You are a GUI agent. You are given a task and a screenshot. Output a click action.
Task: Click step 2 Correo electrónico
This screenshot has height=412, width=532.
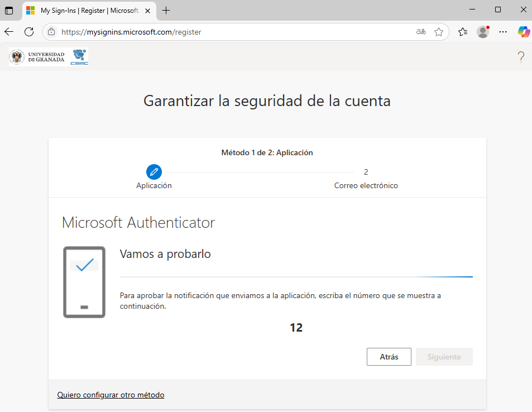coord(366,179)
